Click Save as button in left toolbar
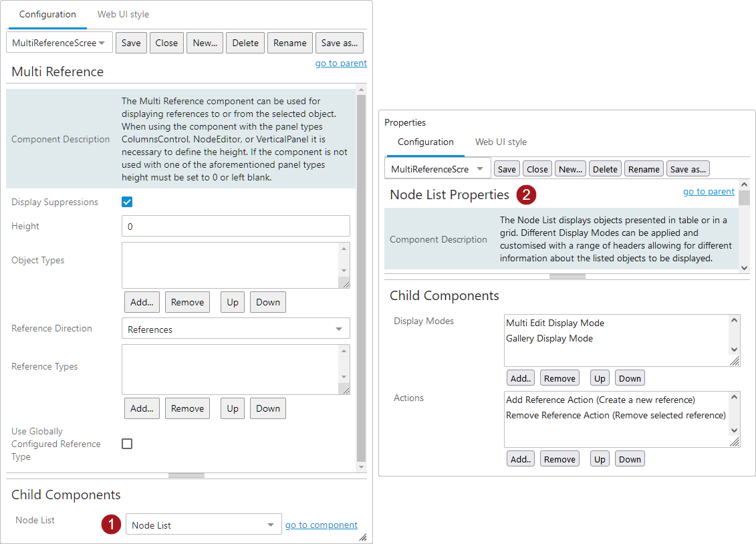Image resolution: width=756 pixels, height=544 pixels. click(339, 43)
